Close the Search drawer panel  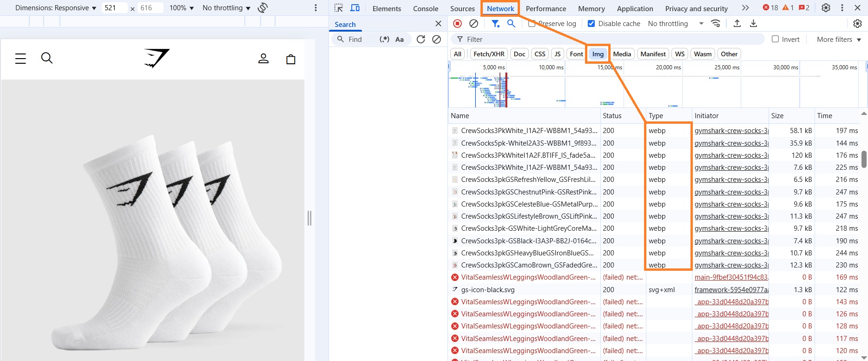coord(438,24)
